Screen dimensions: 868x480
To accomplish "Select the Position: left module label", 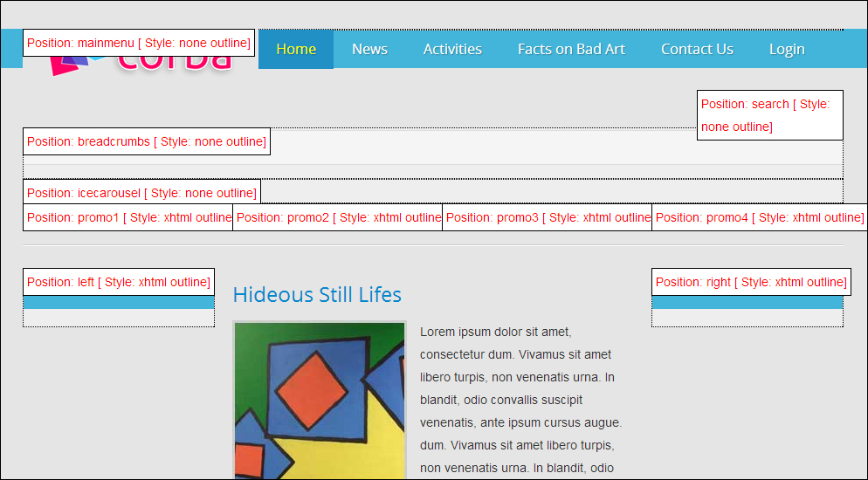I will pos(119,282).
